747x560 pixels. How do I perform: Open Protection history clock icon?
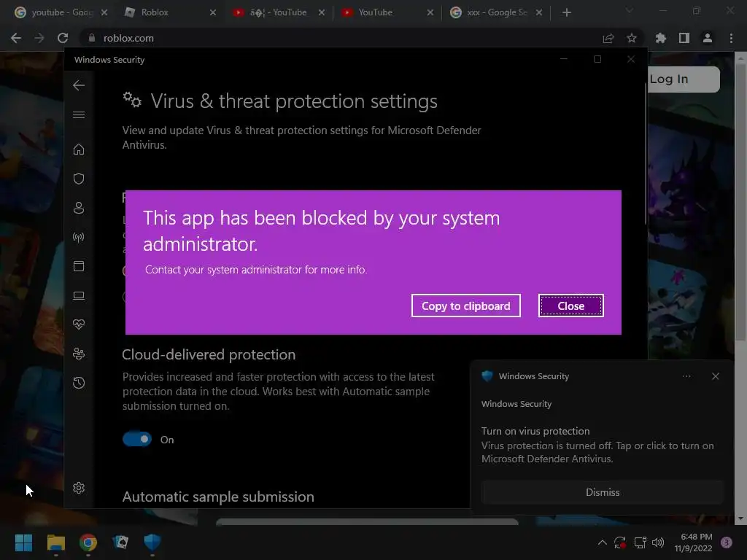79,383
